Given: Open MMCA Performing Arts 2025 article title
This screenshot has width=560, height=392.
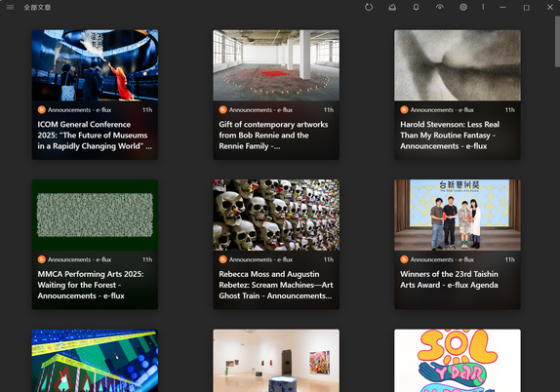Looking at the screenshot, I should coord(91,285).
